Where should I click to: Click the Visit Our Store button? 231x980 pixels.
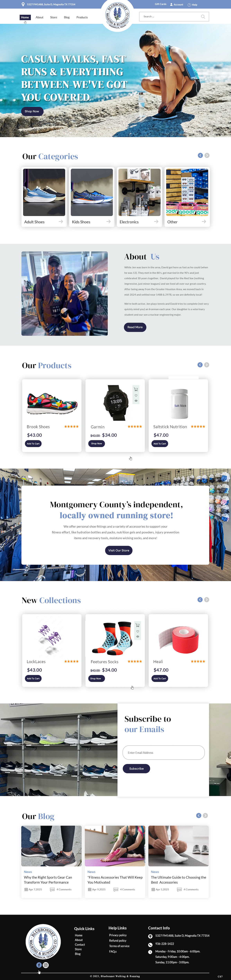coord(119,550)
